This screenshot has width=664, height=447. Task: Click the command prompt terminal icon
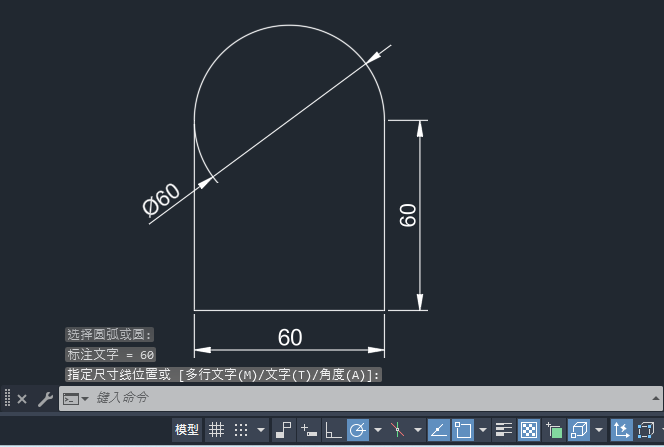point(71,399)
